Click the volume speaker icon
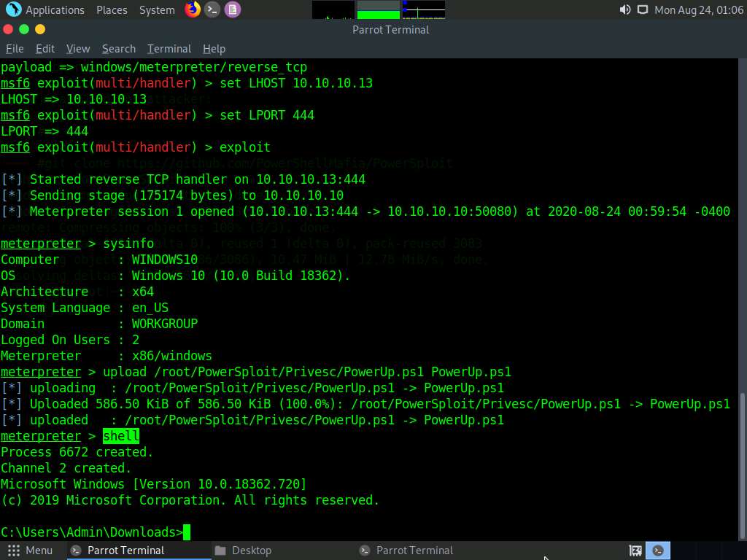The height and width of the screenshot is (560, 747). (624, 9)
